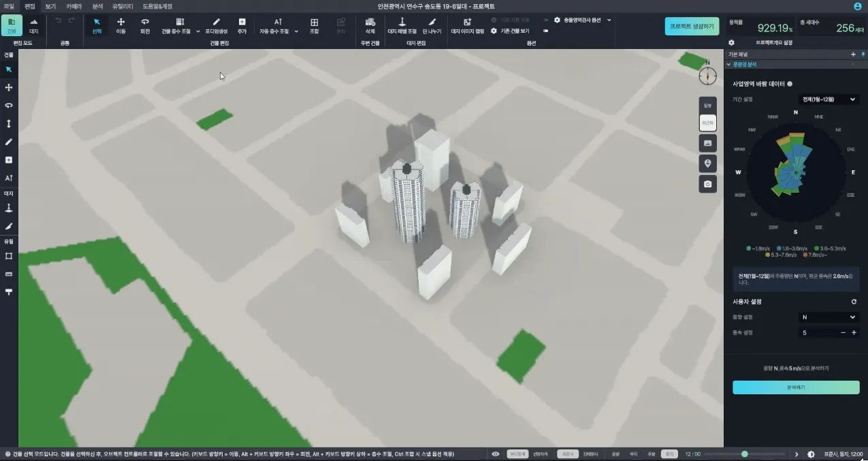
Task: Click the 풍속 설정 value field
Action: coord(818,333)
